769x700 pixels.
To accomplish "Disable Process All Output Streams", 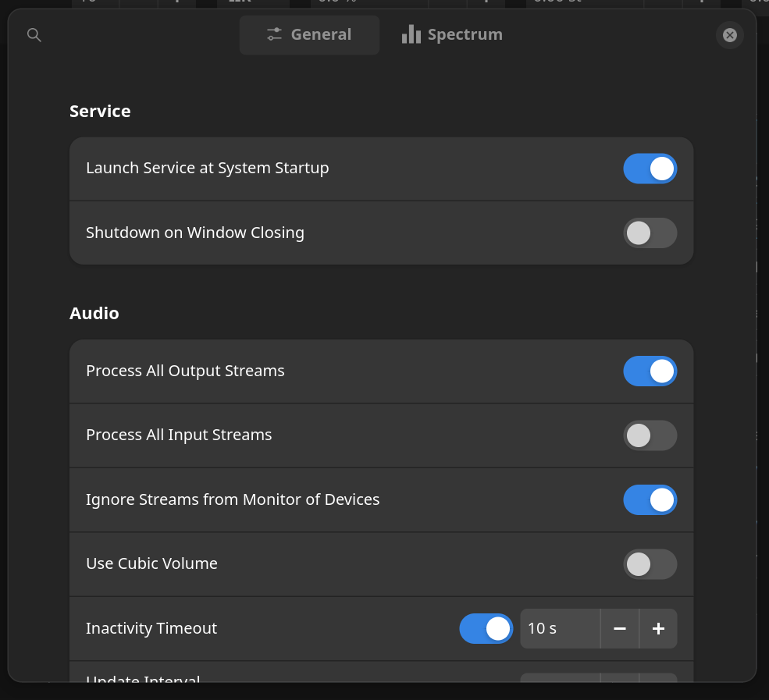I will [x=650, y=371].
